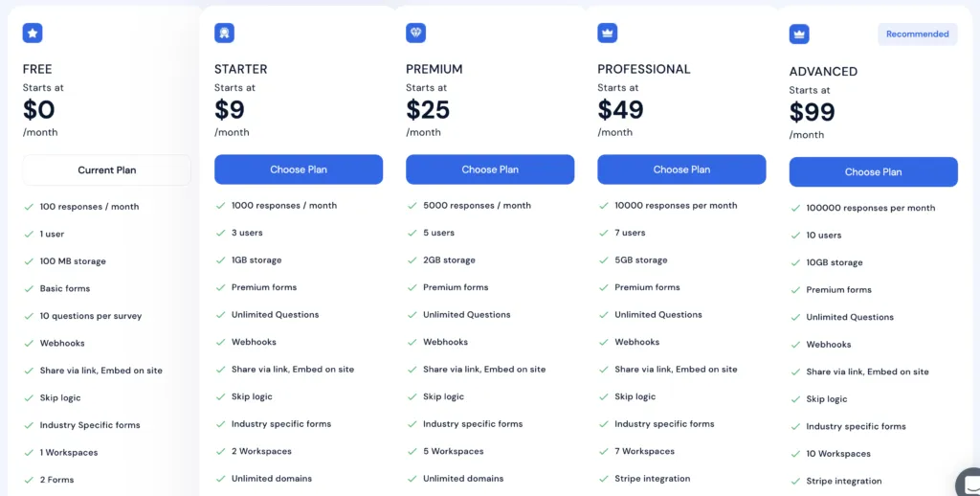Select Choose Plan under PROFESSIONAL
Viewport: 980px width, 496px height.
click(x=681, y=169)
